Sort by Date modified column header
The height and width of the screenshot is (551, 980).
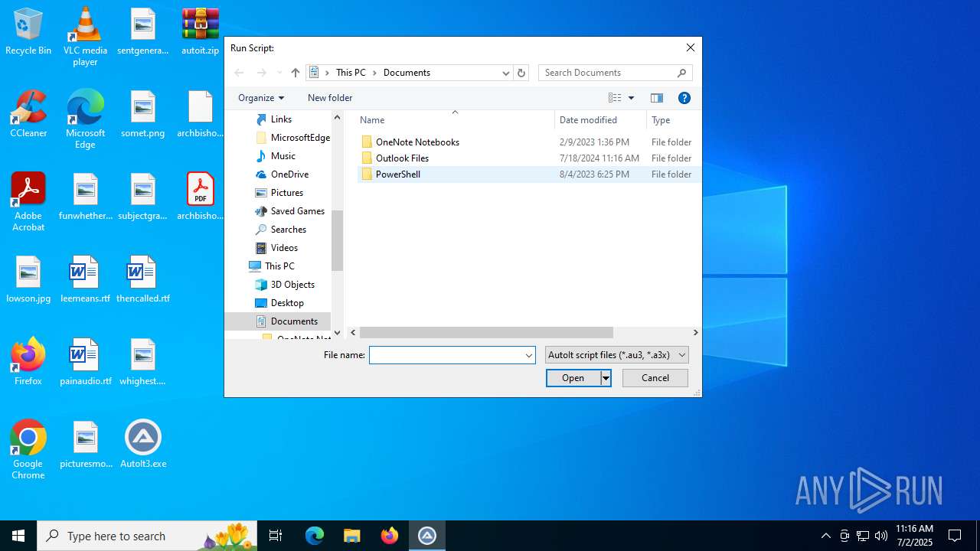pos(600,120)
